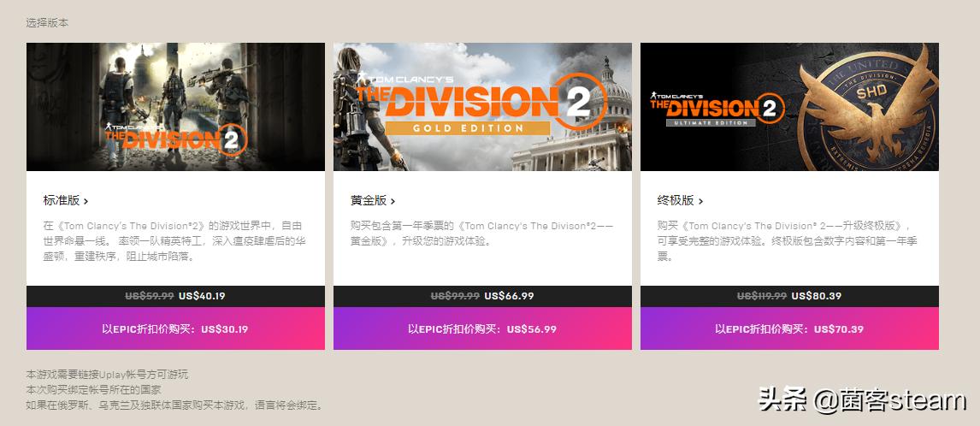The image size is (980, 426).
Task: Click the struck-through US$99.99 price
Action: click(x=455, y=296)
